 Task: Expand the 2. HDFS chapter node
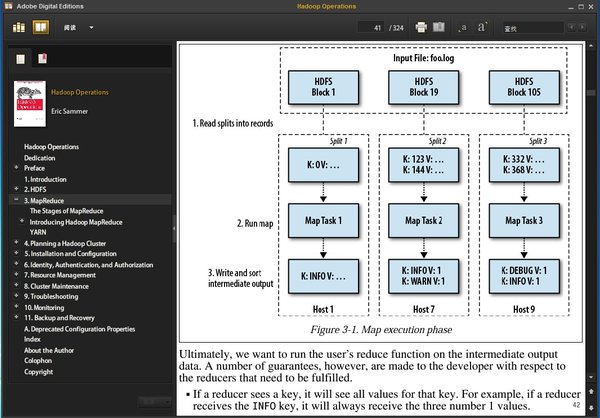coord(15,190)
